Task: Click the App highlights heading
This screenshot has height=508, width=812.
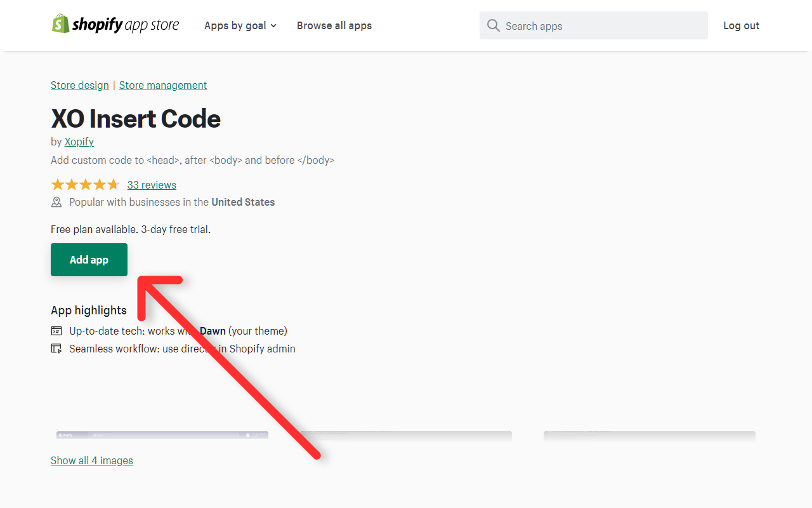Action: (89, 310)
